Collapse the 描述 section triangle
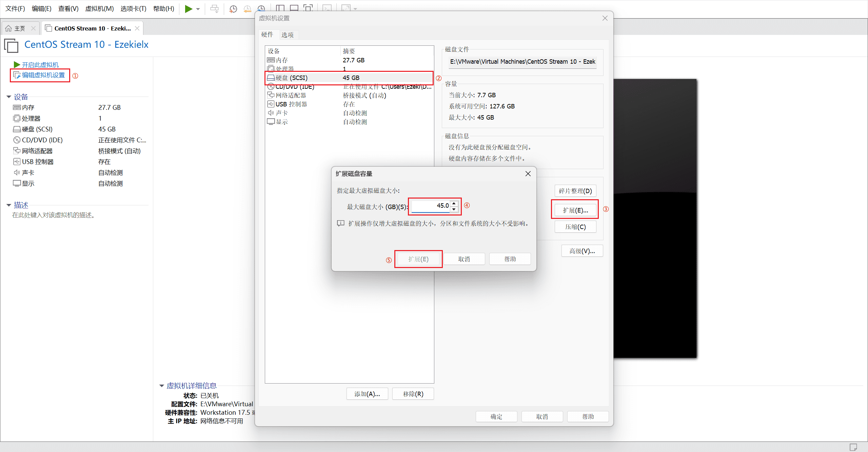Image resolution: width=868 pixels, height=452 pixels. pos(9,205)
